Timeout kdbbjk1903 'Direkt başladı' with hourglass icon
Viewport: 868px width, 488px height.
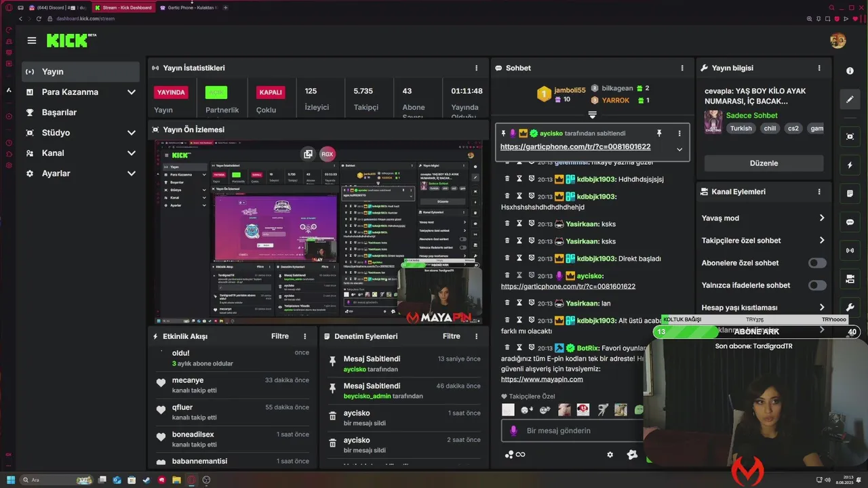[519, 258]
